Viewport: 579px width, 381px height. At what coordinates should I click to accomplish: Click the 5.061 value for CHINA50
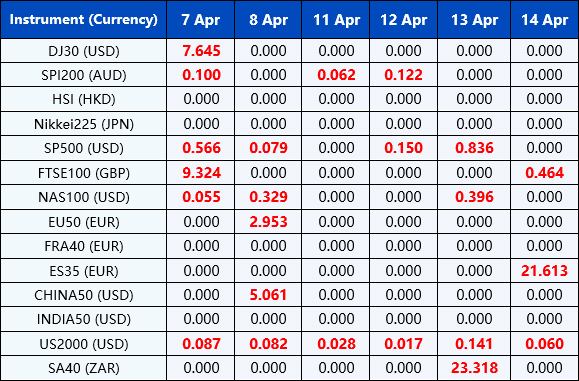pos(268,295)
